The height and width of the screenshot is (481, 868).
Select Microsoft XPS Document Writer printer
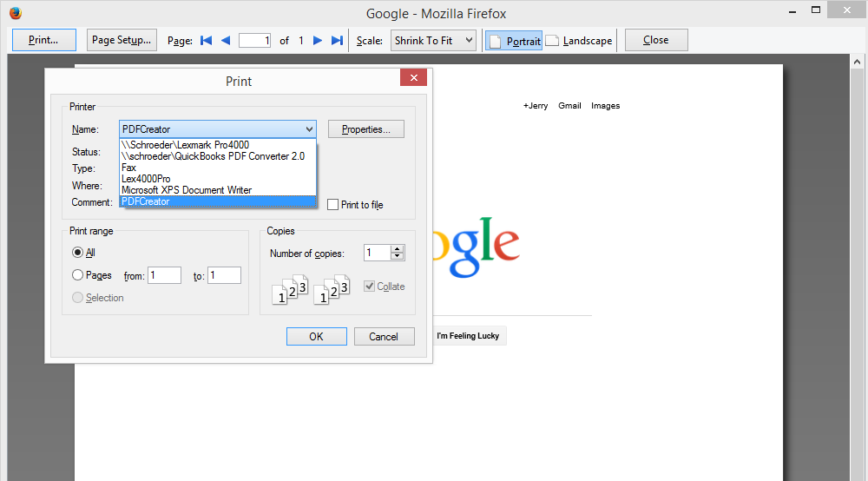(218, 190)
